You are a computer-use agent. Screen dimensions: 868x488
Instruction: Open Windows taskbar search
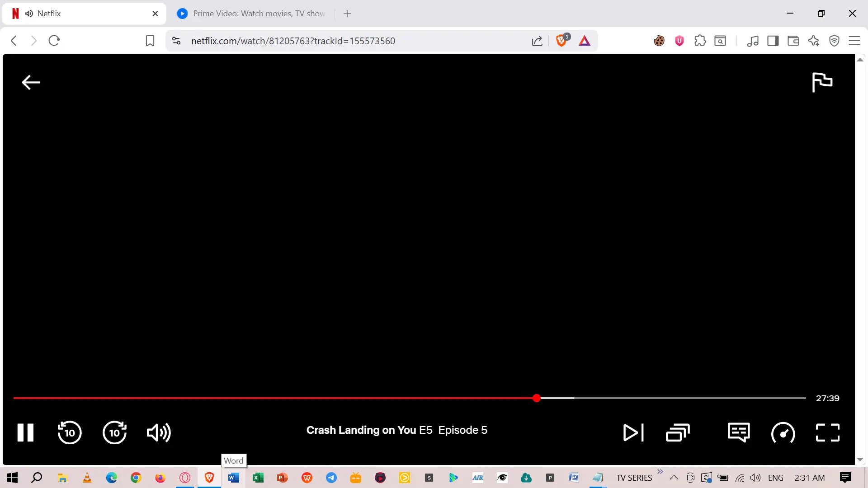coord(37,478)
